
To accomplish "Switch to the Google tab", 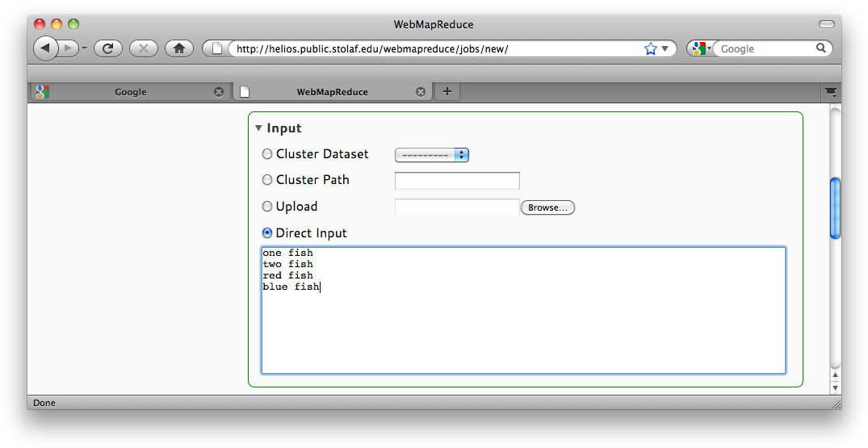I will pyautogui.click(x=130, y=92).
